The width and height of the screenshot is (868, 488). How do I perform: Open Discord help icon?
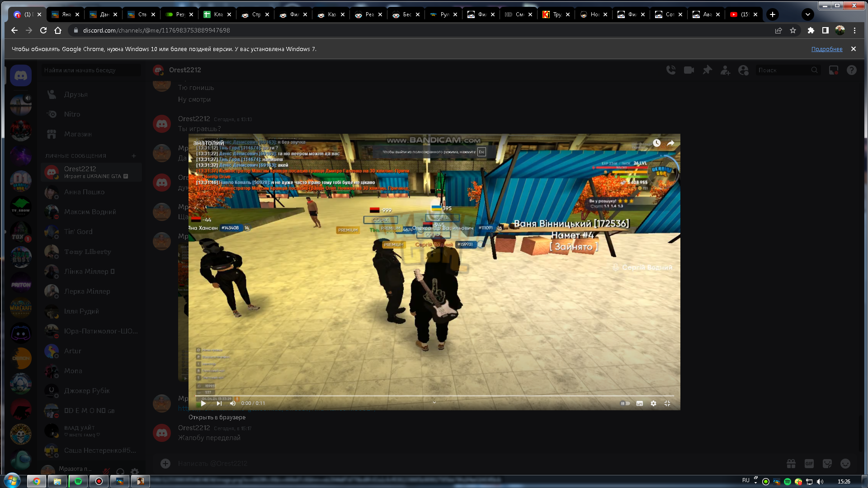pos(852,70)
